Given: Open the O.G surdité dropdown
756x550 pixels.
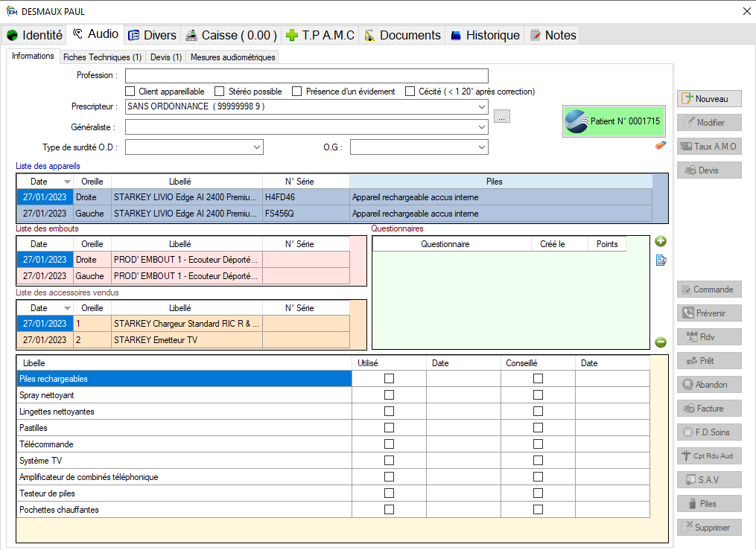Looking at the screenshot, I should click(x=482, y=147).
